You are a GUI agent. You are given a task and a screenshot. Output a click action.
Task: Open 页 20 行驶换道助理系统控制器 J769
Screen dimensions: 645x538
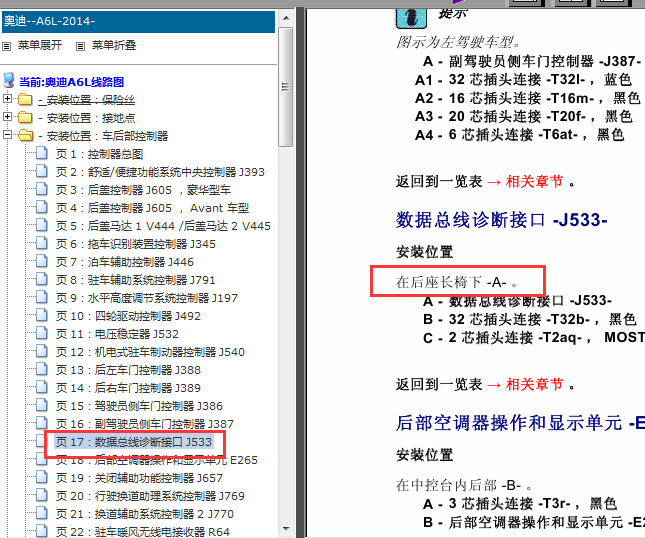150,496
